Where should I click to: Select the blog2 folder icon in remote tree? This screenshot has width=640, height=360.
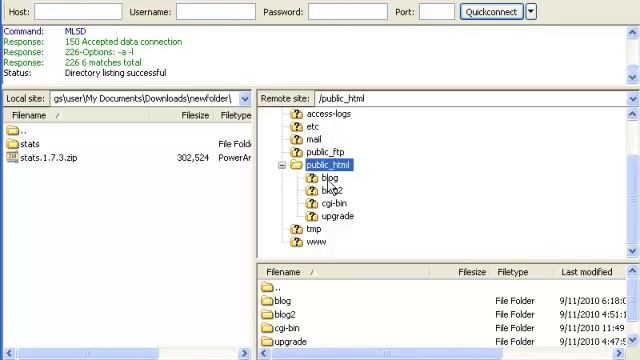[312, 191]
